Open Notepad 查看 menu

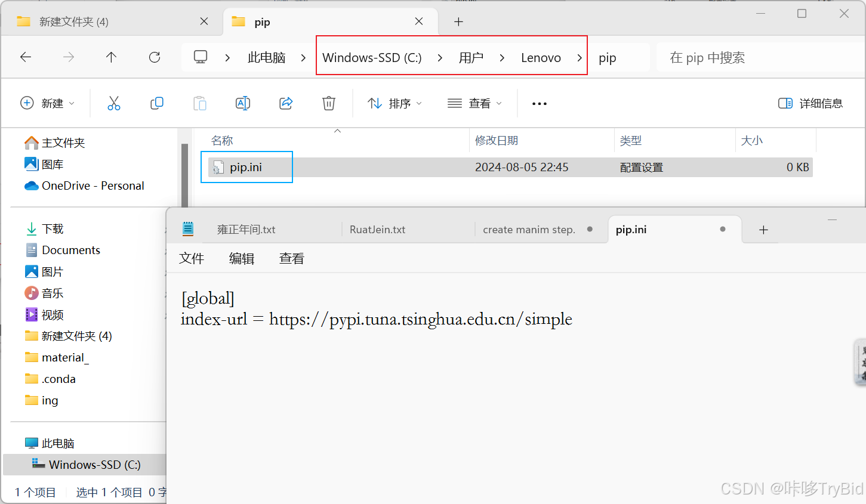[x=292, y=258]
